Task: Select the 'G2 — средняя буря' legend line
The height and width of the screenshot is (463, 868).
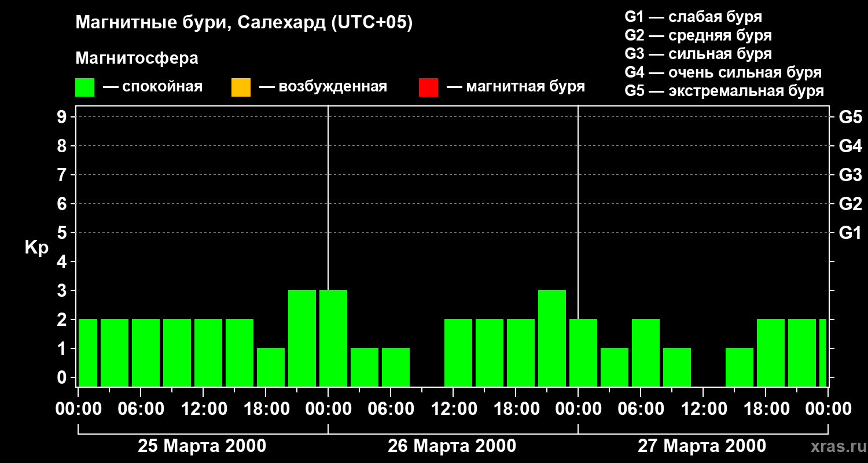Action: point(698,35)
